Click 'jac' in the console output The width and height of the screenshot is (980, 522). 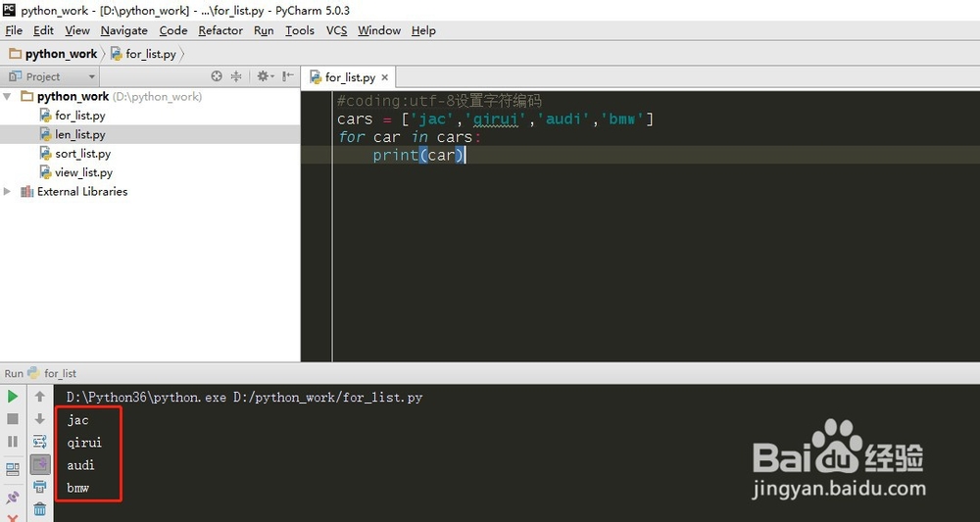pyautogui.click(x=78, y=420)
